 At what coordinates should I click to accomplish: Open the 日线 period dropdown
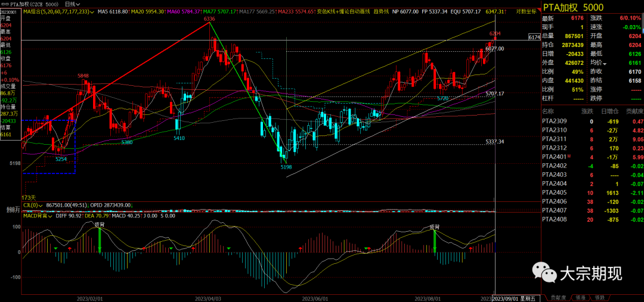pos(73,4)
